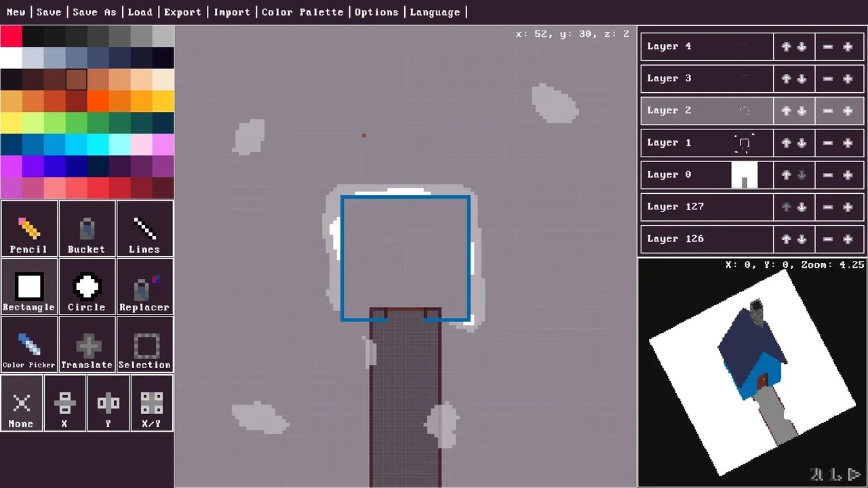Image resolution: width=868 pixels, height=488 pixels.
Task: Open the Import menu
Action: click(232, 12)
